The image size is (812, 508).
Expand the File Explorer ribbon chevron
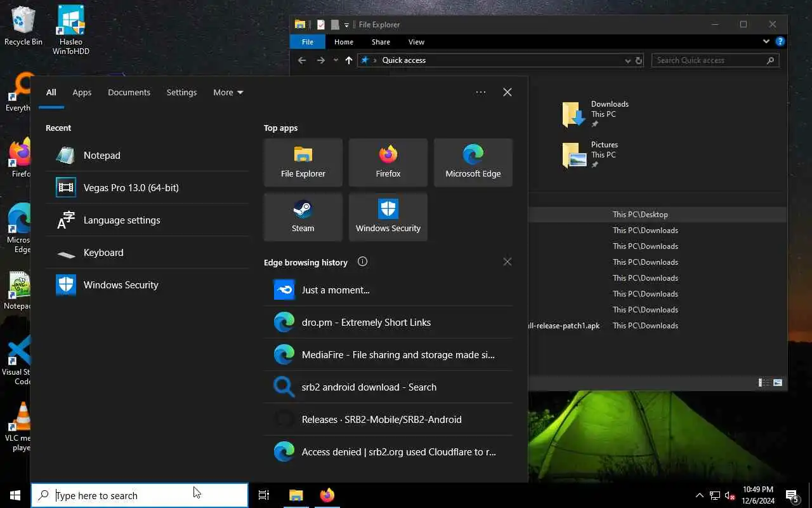pos(766,42)
